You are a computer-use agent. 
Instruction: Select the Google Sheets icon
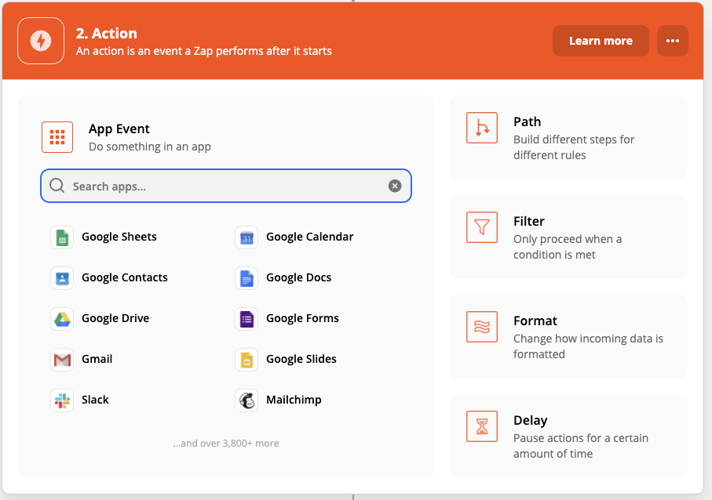click(62, 237)
